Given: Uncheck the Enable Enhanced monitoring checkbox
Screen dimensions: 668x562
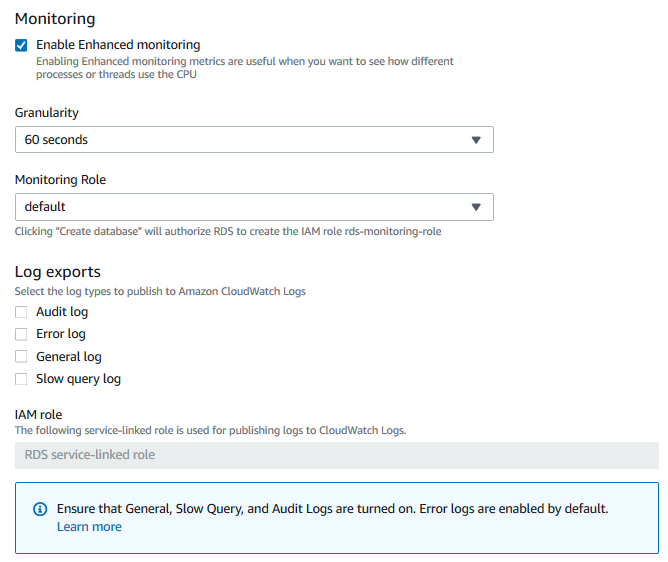Looking at the screenshot, I should coord(21,45).
